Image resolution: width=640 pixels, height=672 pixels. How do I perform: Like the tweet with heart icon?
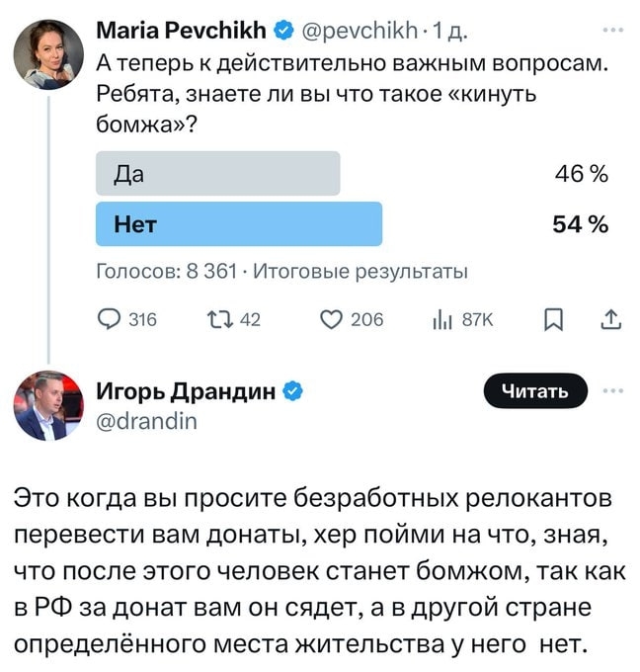pyautogui.click(x=331, y=319)
